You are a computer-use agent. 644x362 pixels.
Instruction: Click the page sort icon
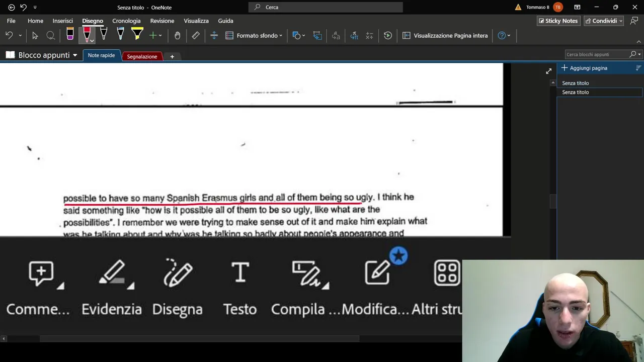638,68
